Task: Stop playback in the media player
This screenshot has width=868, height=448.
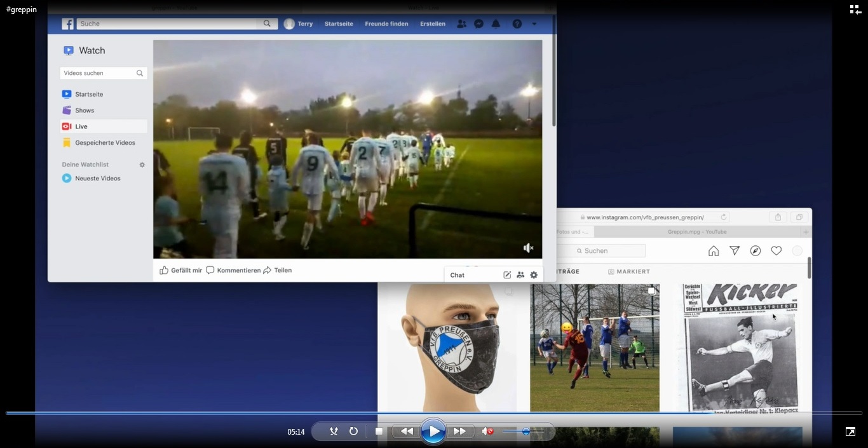Action: pos(379,431)
